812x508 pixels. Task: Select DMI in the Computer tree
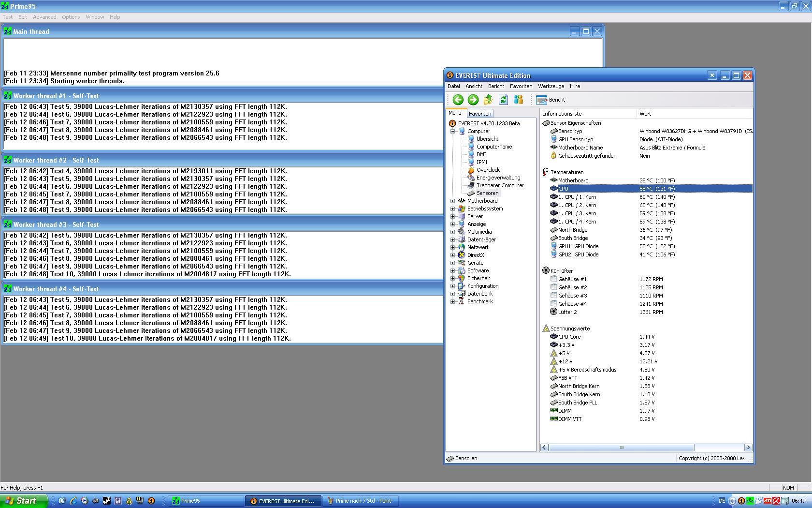[x=481, y=154]
